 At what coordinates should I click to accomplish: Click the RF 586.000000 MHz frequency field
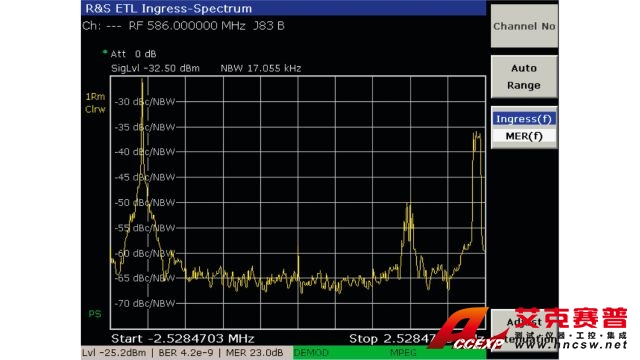coord(187,26)
